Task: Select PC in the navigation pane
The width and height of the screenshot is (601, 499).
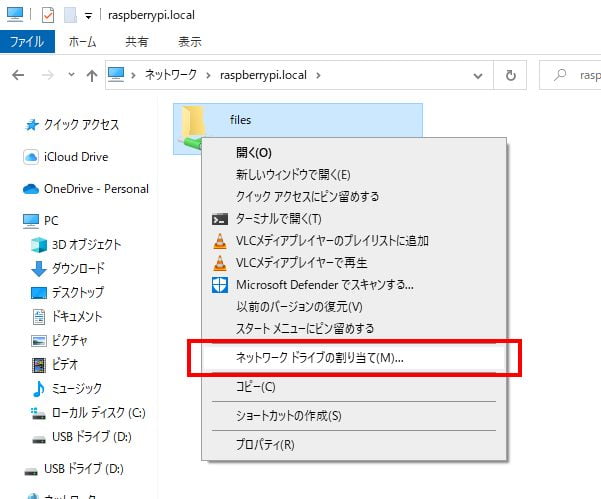Action: tap(51, 221)
